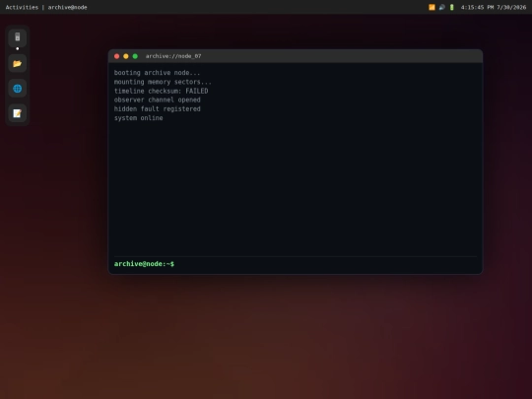Select the line 'mounting memory sectors...'
Image resolution: width=532 pixels, height=399 pixels.
click(163, 82)
